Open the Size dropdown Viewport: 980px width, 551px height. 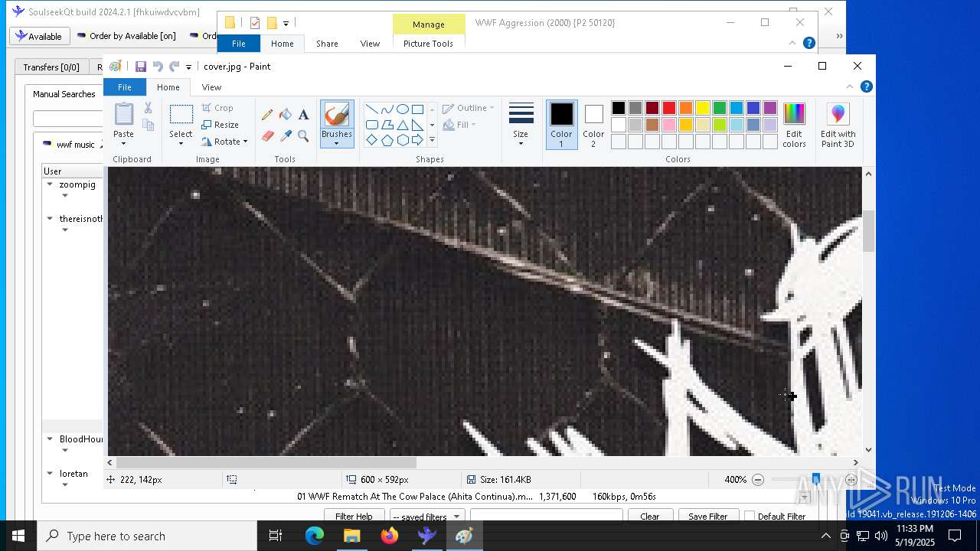[521, 125]
